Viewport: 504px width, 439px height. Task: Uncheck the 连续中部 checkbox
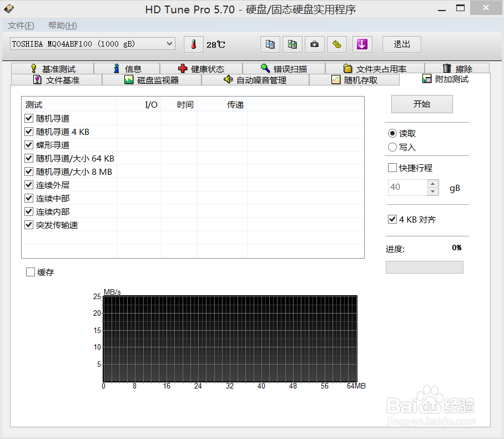pyautogui.click(x=29, y=198)
